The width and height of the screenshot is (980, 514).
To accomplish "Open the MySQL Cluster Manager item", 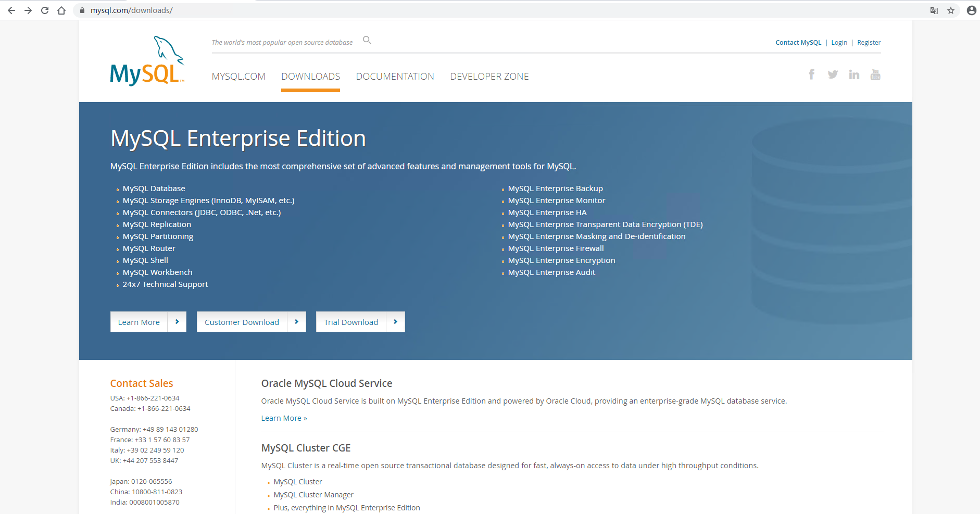I will coord(313,495).
